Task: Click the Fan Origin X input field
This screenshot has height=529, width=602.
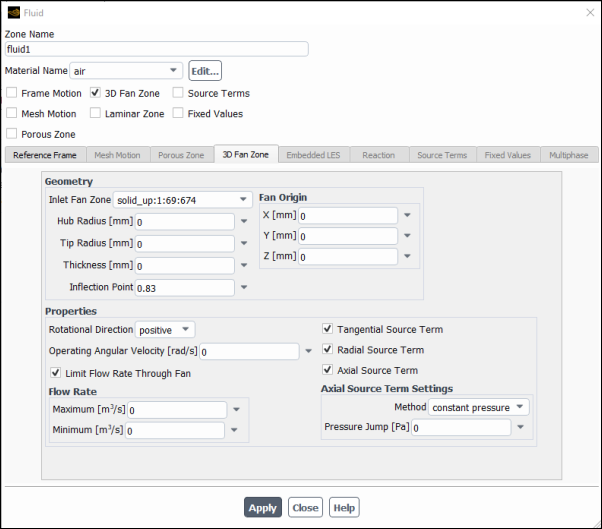Action: click(348, 216)
